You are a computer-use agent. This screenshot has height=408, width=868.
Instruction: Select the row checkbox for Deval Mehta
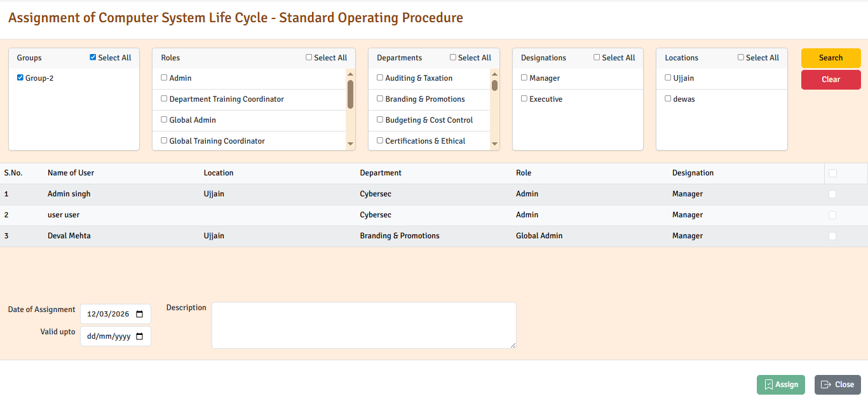pyautogui.click(x=832, y=236)
